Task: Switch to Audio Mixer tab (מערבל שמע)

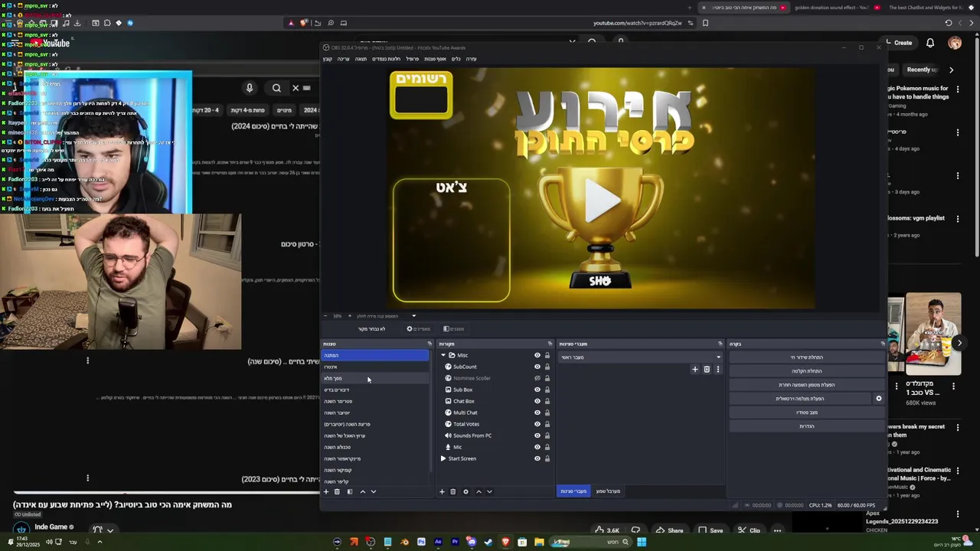Action: point(608,491)
